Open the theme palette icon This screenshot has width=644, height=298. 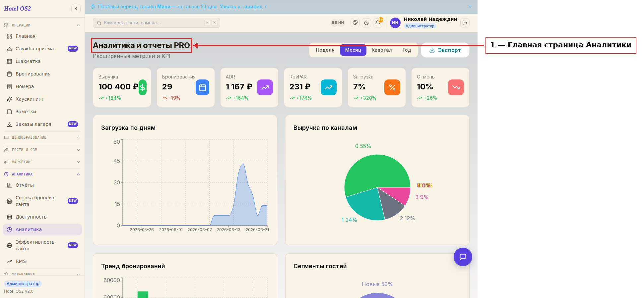[355, 23]
